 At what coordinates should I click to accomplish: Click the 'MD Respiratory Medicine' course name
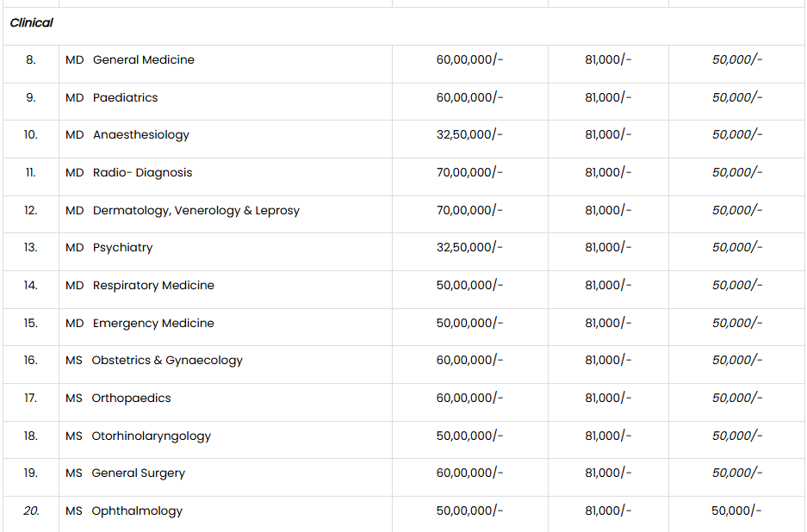tap(140, 286)
